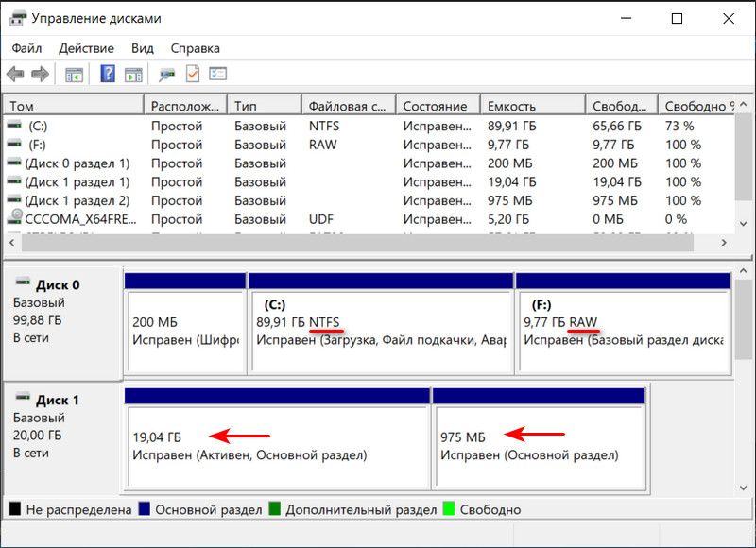Screen dimensions: 756x548
Task: Select the 975 МБ partition on Диск 1
Action: point(537,444)
